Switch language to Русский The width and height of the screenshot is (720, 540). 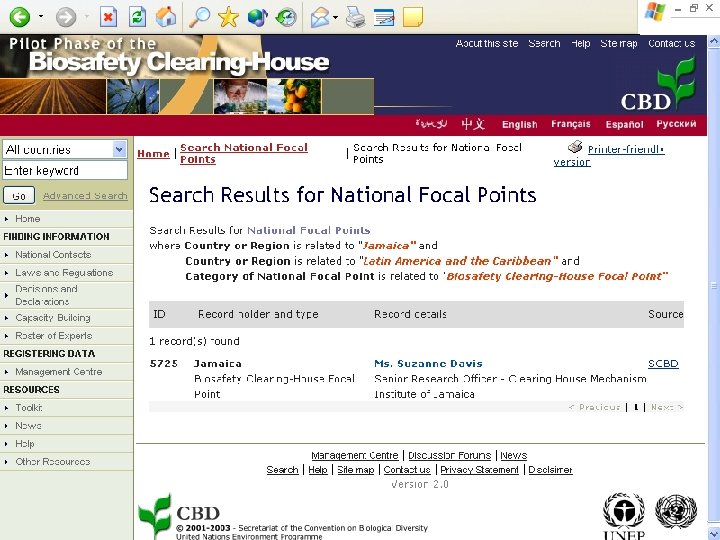tap(676, 124)
